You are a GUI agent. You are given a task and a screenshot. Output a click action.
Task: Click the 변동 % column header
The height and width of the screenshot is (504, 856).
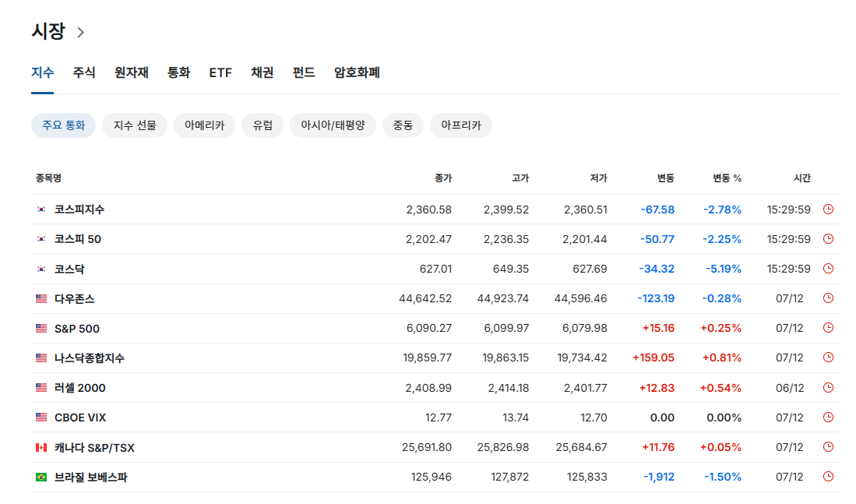tap(727, 178)
